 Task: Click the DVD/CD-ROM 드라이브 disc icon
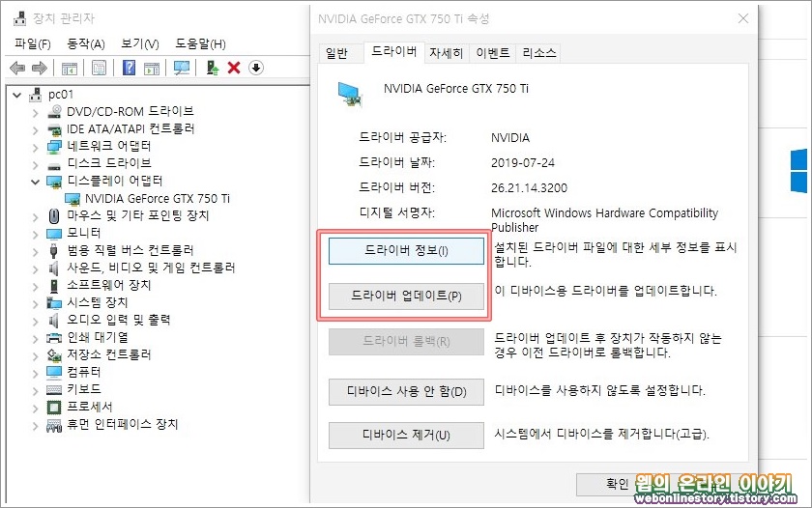(x=54, y=111)
